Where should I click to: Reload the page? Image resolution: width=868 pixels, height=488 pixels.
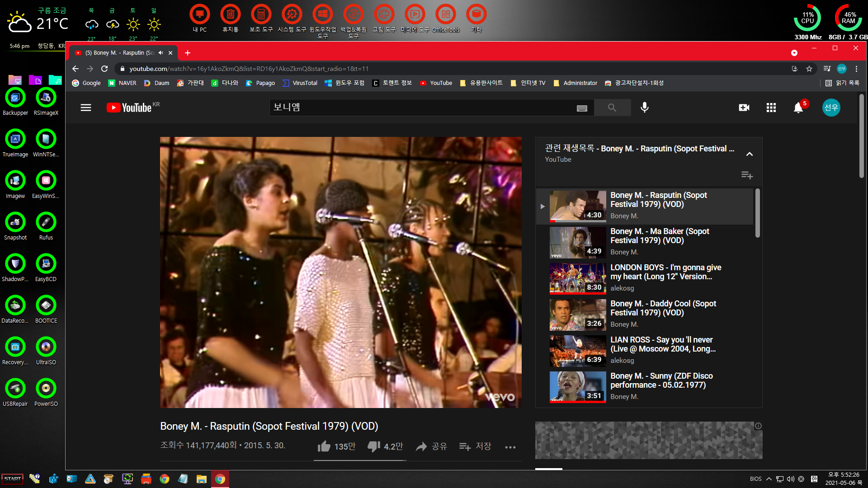pyautogui.click(x=104, y=69)
